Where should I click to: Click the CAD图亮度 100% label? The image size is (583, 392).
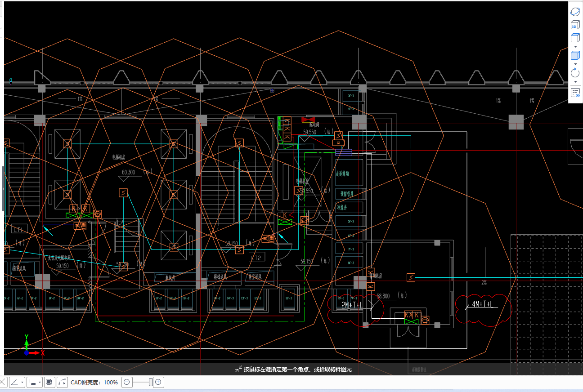point(94,383)
